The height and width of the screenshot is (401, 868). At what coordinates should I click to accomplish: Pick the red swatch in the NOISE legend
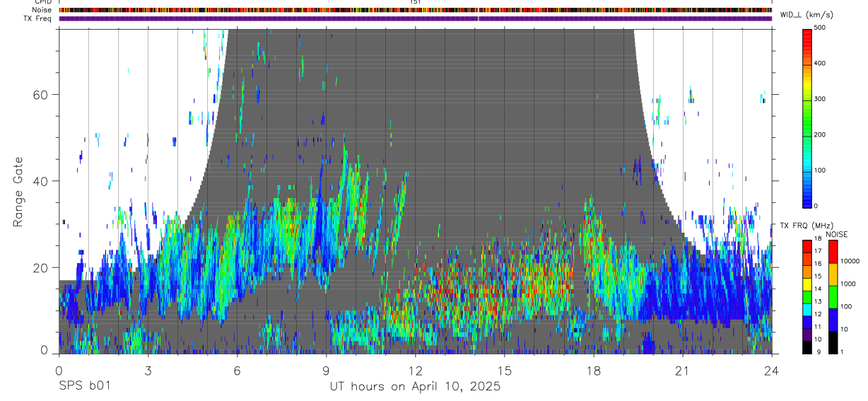(x=832, y=252)
